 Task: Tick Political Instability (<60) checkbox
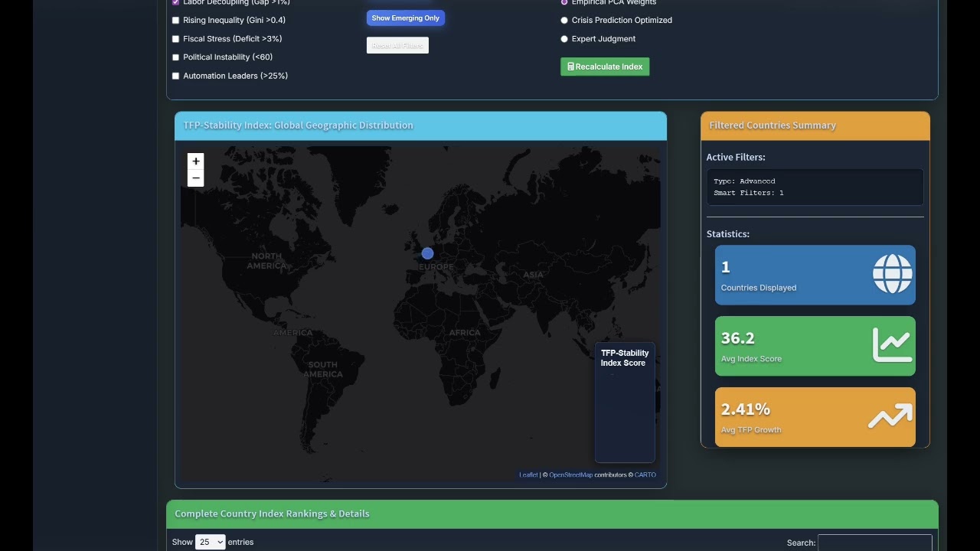pyautogui.click(x=176, y=57)
